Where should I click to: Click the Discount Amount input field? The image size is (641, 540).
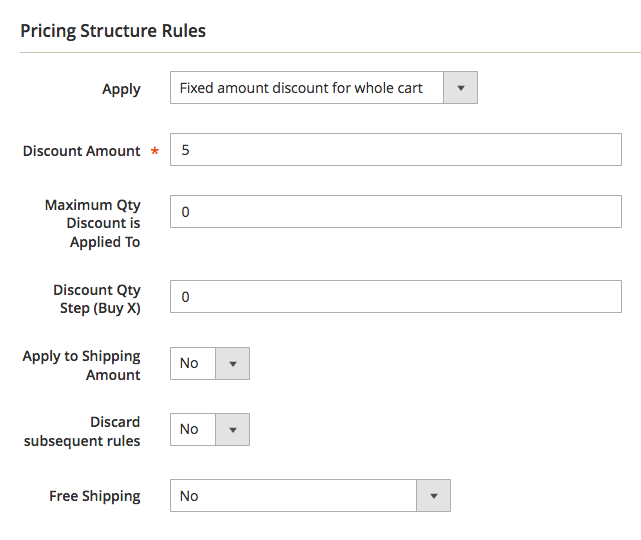pyautogui.click(x=396, y=150)
